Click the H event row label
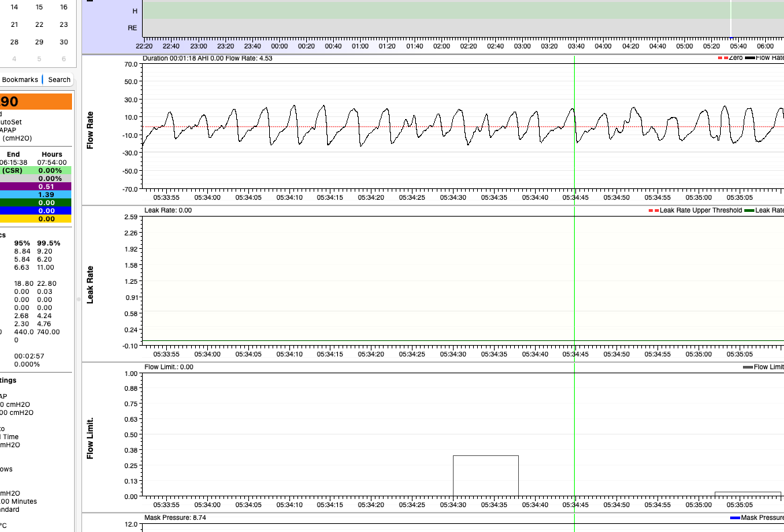 (x=135, y=11)
